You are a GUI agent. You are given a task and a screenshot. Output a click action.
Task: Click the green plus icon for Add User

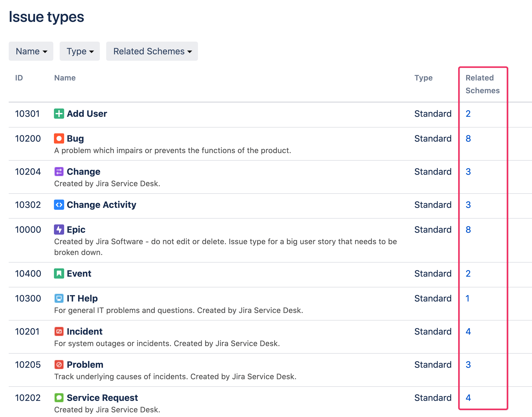tap(59, 114)
